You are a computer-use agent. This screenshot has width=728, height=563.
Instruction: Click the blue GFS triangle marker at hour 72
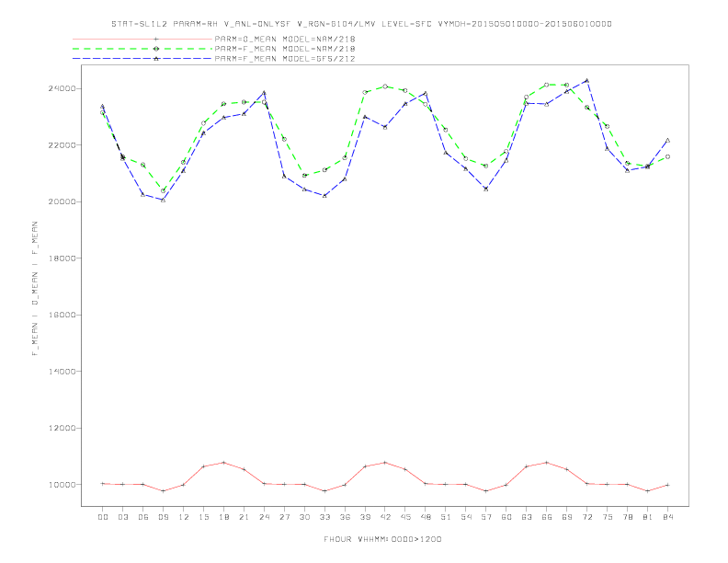[586, 80]
